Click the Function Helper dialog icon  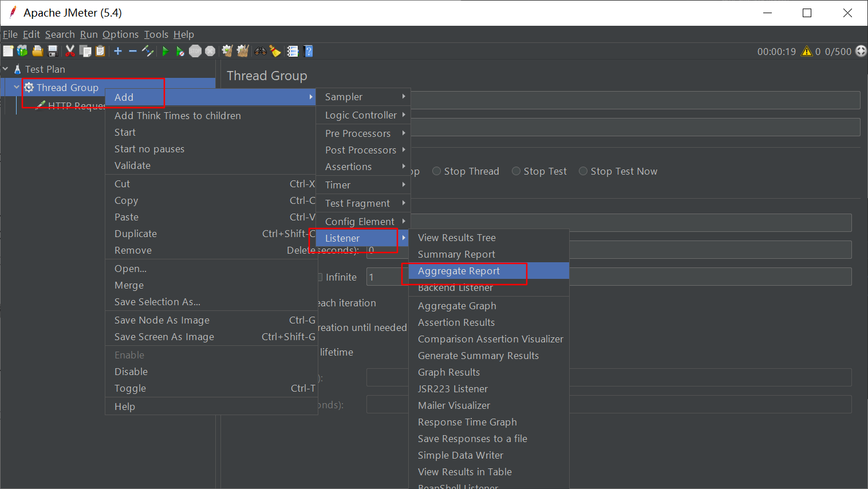293,51
